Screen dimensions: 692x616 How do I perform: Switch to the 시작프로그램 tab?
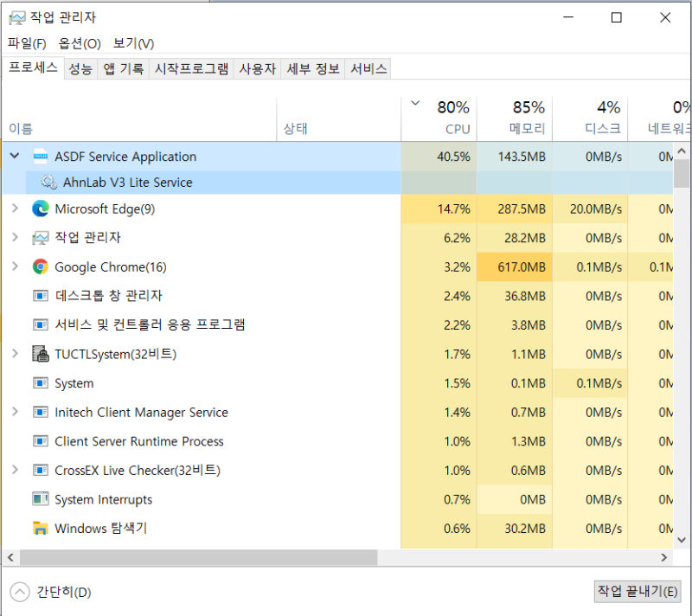pos(191,69)
